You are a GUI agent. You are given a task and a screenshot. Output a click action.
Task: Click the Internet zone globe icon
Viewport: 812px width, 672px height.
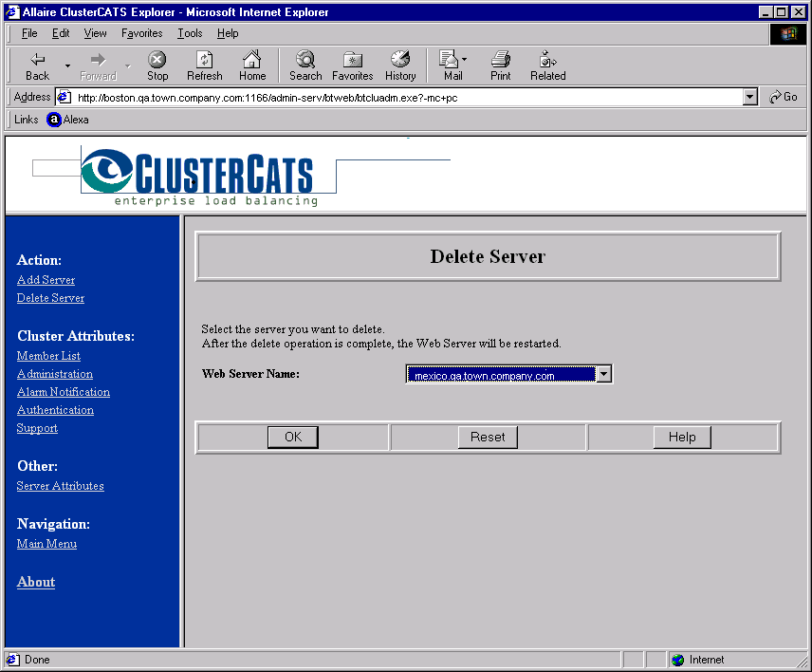click(677, 660)
